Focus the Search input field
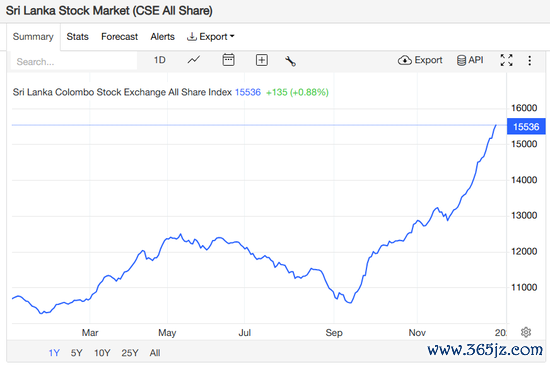The width and height of the screenshot is (550, 365). tap(74, 62)
